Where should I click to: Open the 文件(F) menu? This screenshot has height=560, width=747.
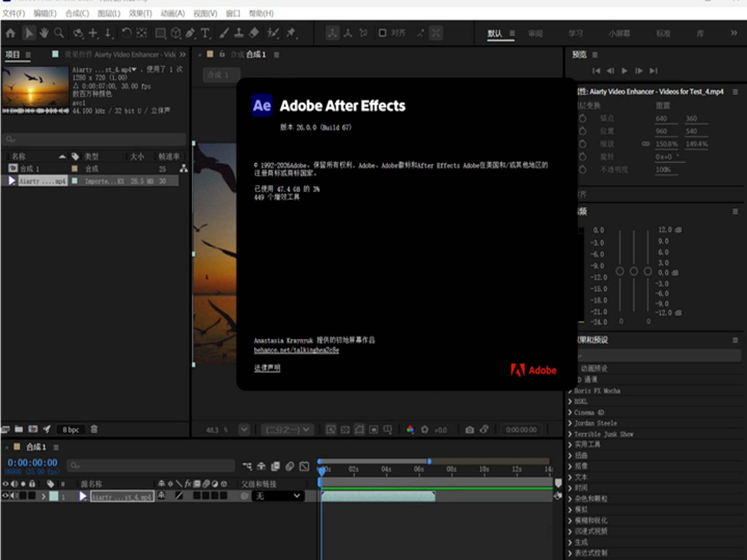(14, 13)
